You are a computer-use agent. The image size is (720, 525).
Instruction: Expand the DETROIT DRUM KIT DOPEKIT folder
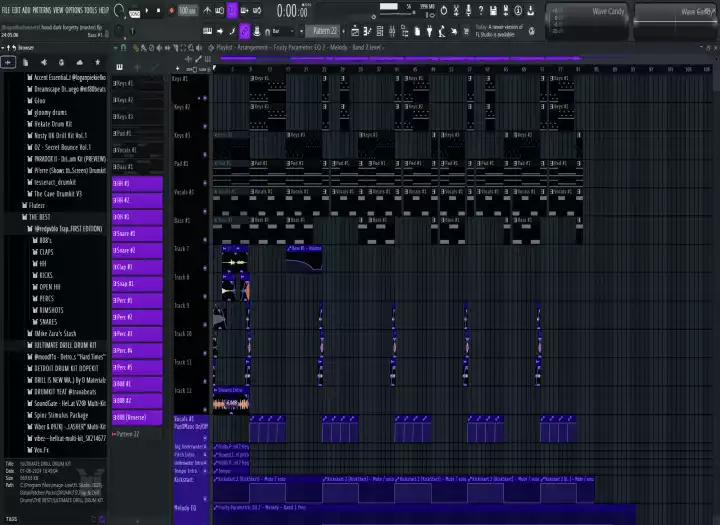pyautogui.click(x=66, y=367)
